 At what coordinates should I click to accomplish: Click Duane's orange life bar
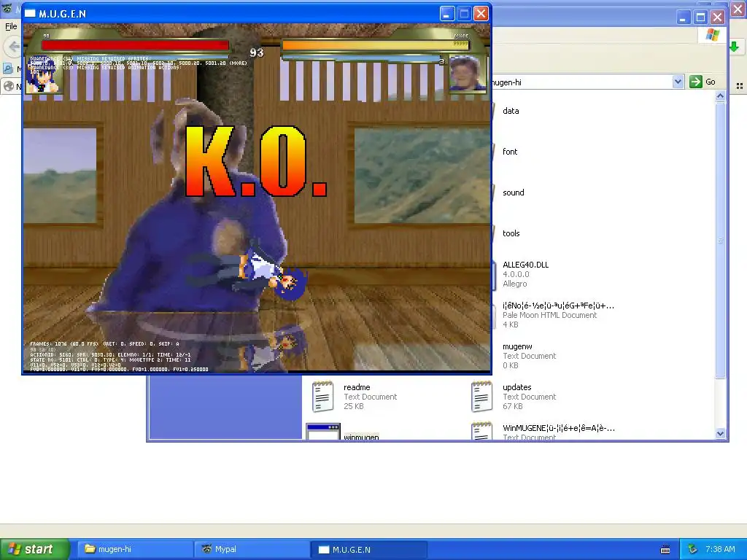(376, 45)
